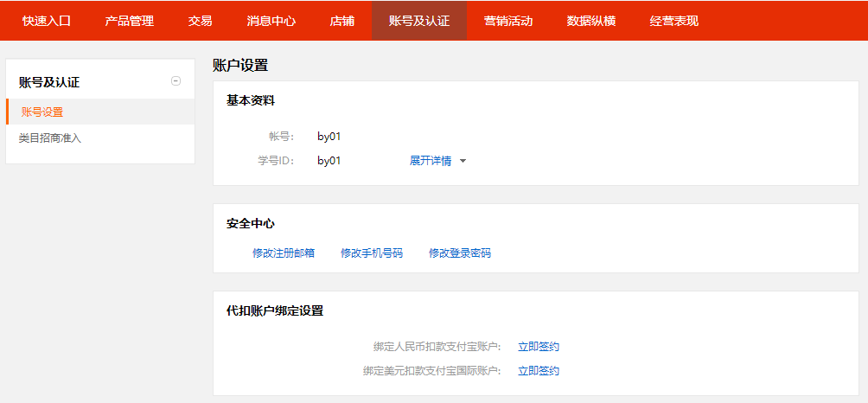Navigate to 数据纵横
The height and width of the screenshot is (403, 868).
[591, 21]
